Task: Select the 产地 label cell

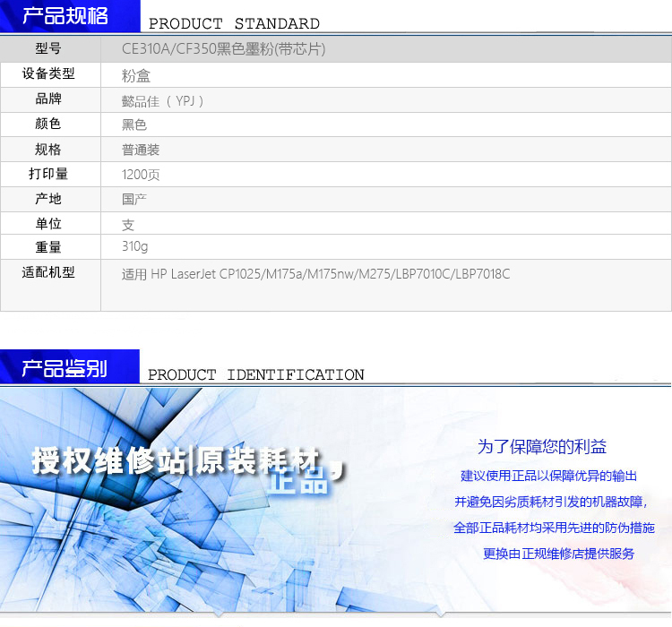Action: [50, 199]
